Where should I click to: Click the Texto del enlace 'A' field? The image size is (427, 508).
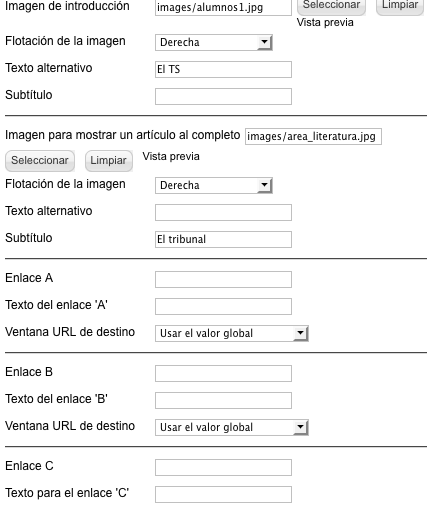(x=223, y=306)
